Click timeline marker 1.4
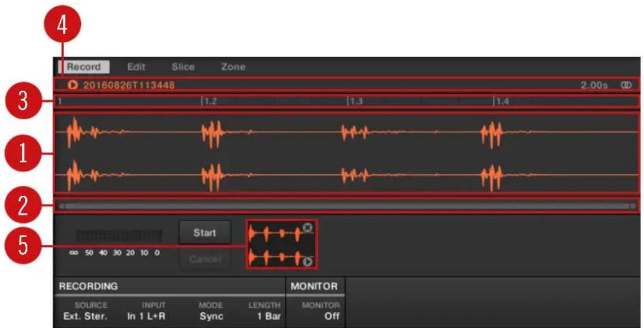Screen dimensions: 644x328 tap(502, 101)
